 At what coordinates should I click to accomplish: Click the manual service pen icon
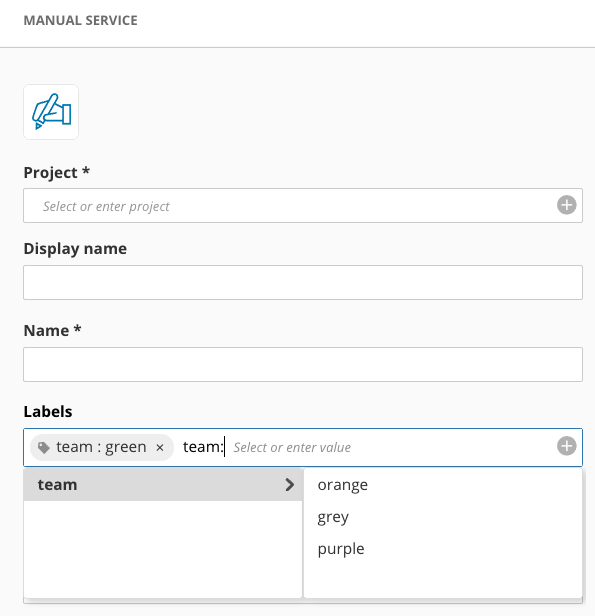tap(51, 112)
